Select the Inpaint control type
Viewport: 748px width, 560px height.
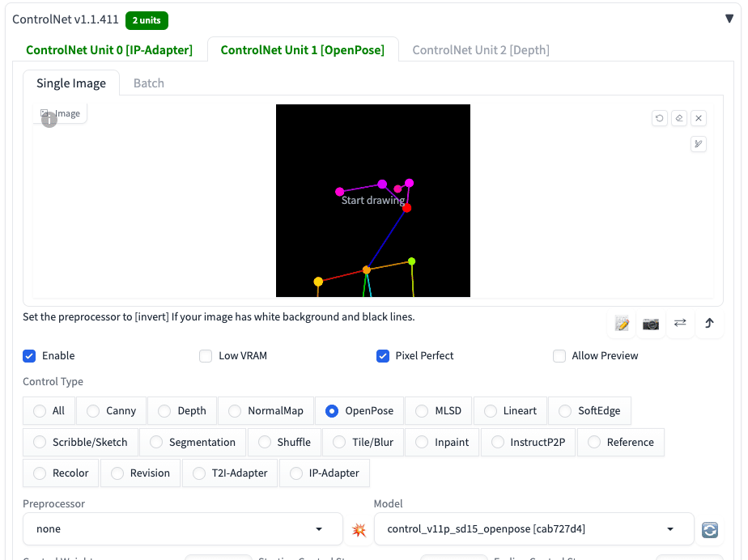(442, 442)
